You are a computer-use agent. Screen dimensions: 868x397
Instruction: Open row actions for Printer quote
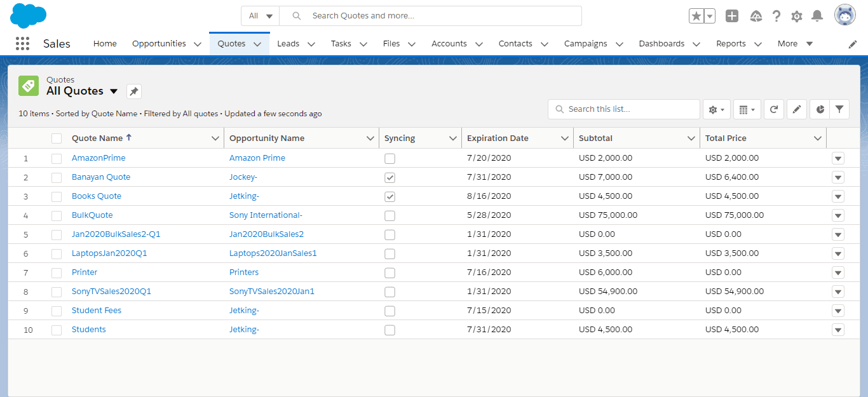coord(838,273)
